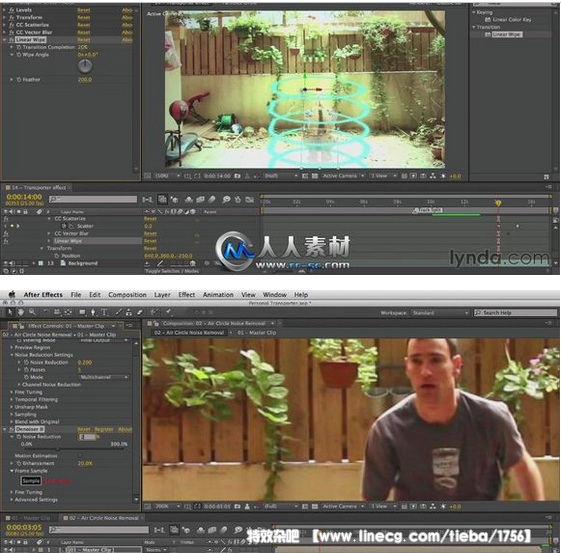Select the Rotation tool
Image resolution: width=561 pixels, height=553 pixels.
[x=46, y=312]
